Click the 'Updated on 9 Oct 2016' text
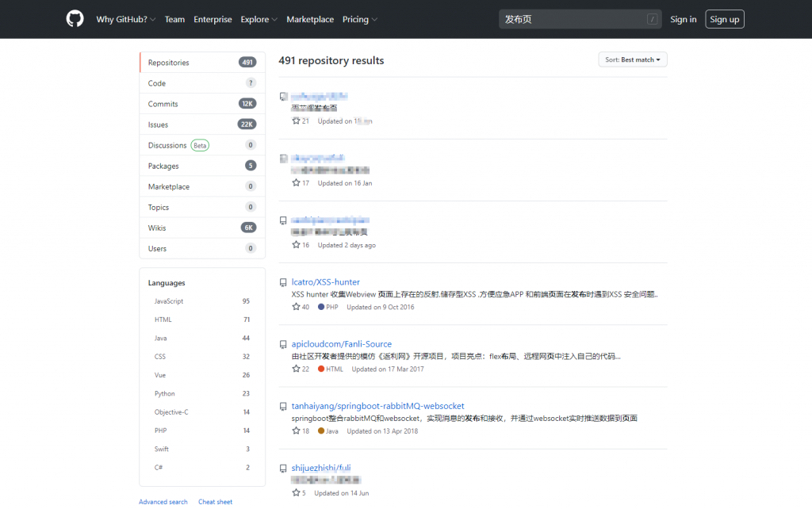The height and width of the screenshot is (509, 812). tap(381, 307)
